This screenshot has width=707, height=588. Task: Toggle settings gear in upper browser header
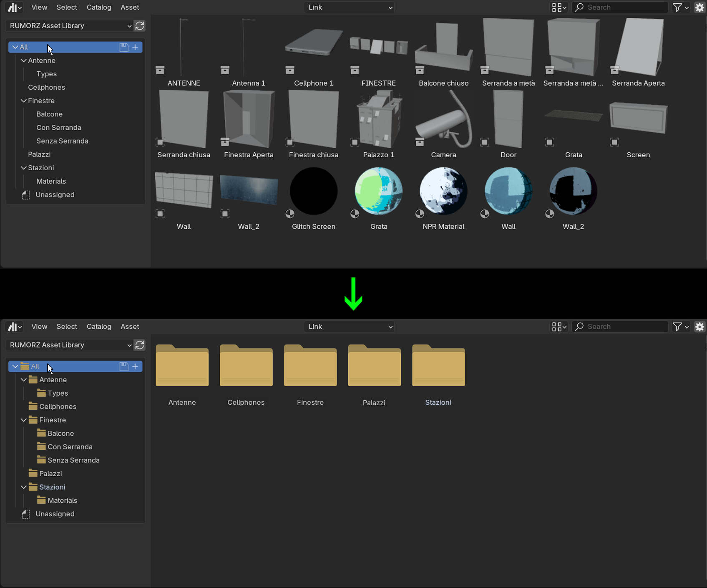point(699,8)
